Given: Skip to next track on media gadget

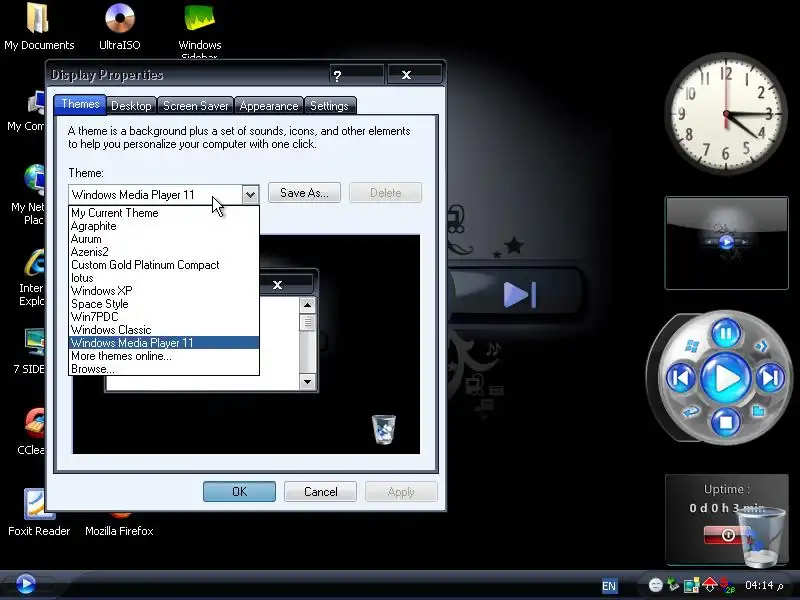Looking at the screenshot, I should (770, 378).
